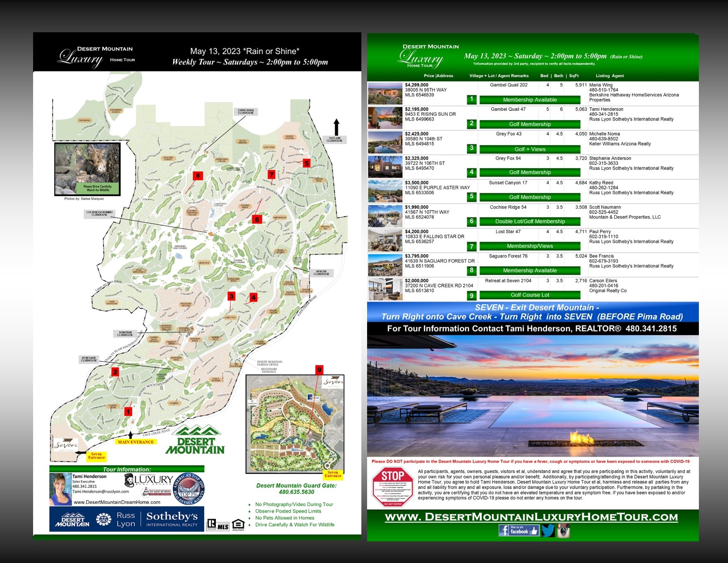
Task: Click the bobcat wildlife photo on map
Action: [x=87, y=169]
